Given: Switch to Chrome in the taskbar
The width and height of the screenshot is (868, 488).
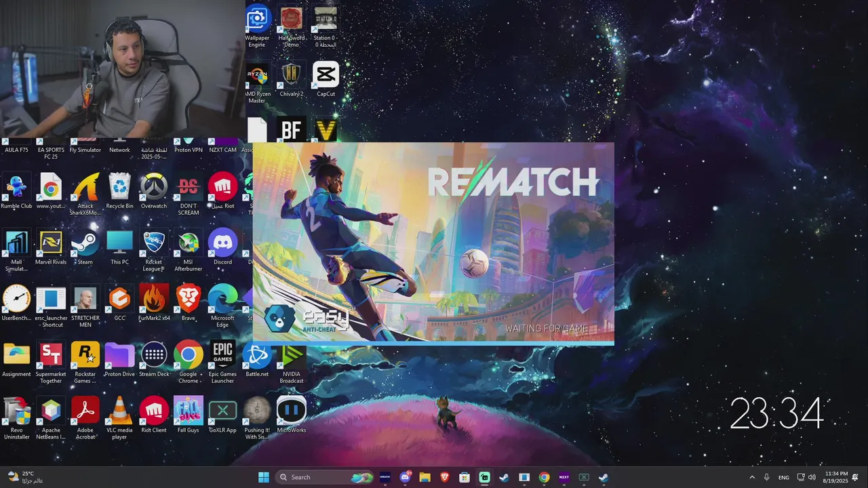Looking at the screenshot, I should click(x=544, y=477).
